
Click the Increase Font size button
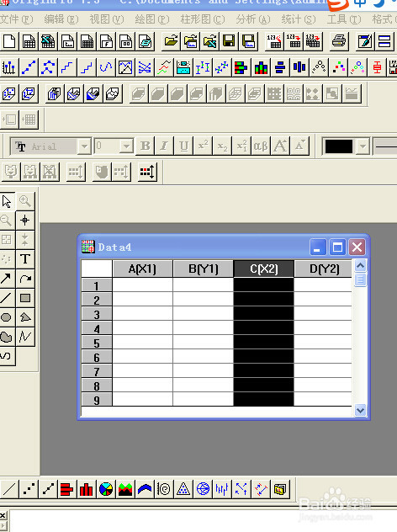pyautogui.click(x=280, y=146)
